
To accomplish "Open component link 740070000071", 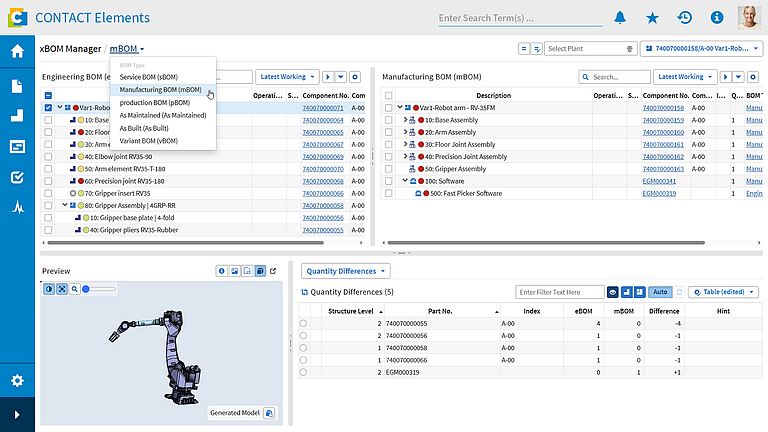I will click(323, 108).
